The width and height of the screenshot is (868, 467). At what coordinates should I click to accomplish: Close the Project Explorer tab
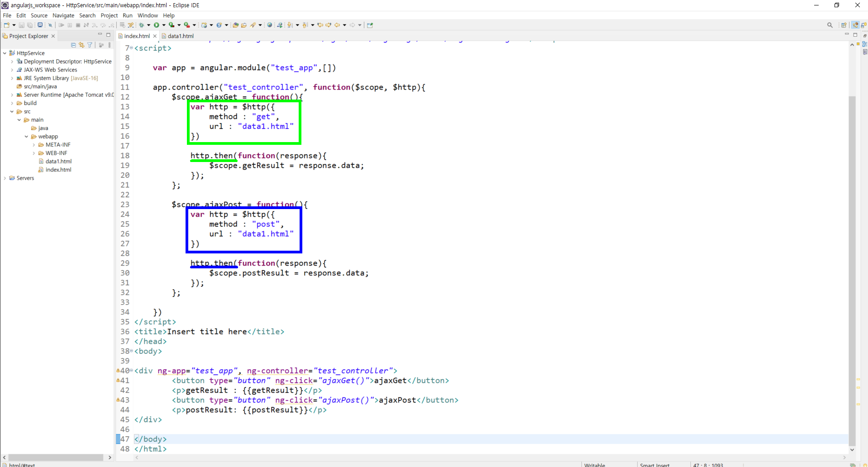click(53, 36)
